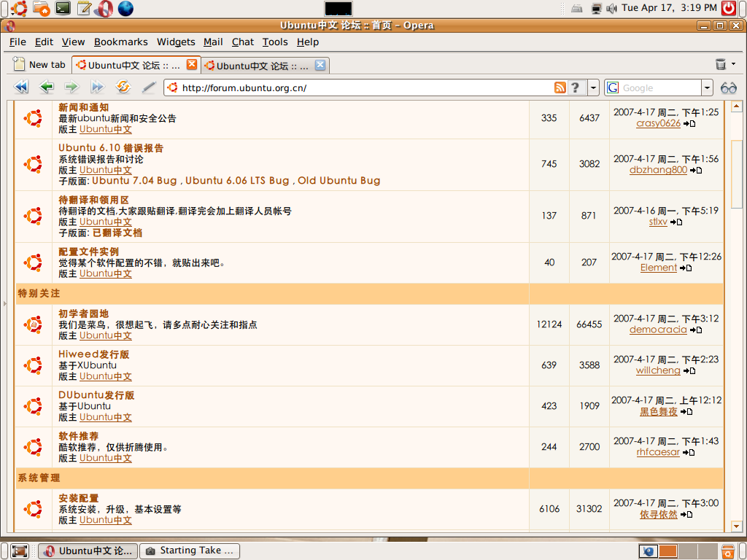
Task: Launch the terminal icon in the top panel
Action: tap(63, 8)
